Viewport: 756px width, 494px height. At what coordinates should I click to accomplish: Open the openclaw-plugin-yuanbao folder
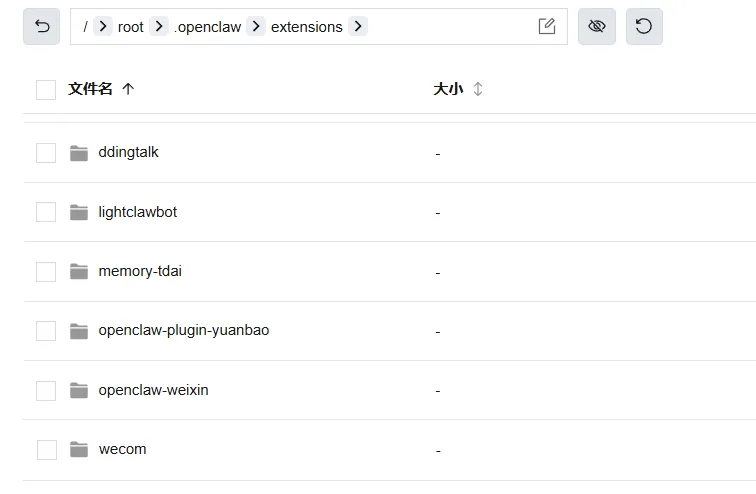pyautogui.click(x=183, y=331)
